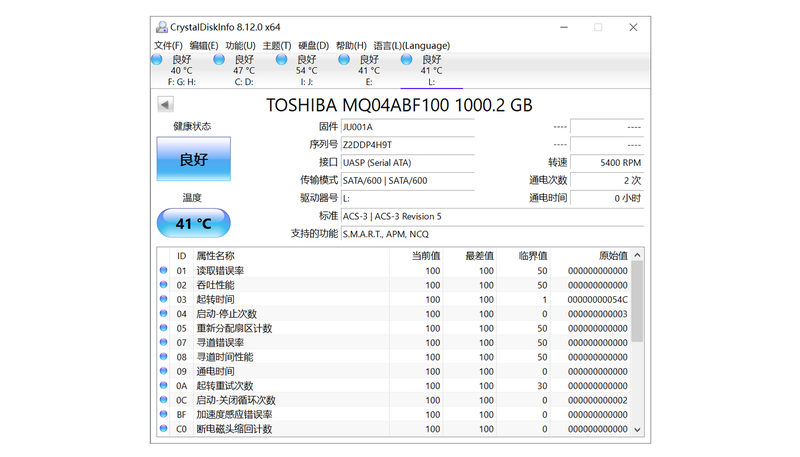Click the 47 °C temperature of disk C: D:
Screen dimensions: 800x457
coord(244,70)
